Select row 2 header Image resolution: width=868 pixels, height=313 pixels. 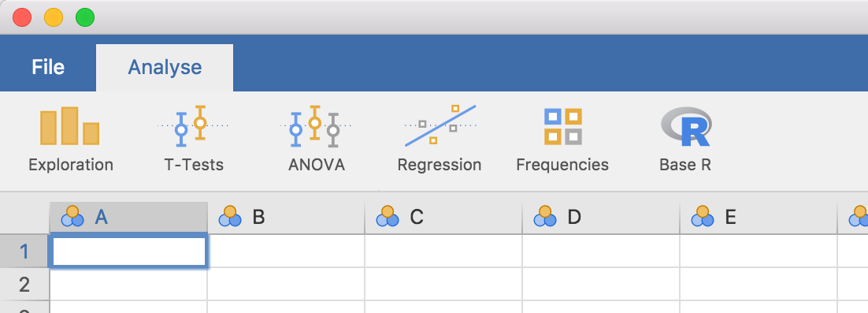24,284
